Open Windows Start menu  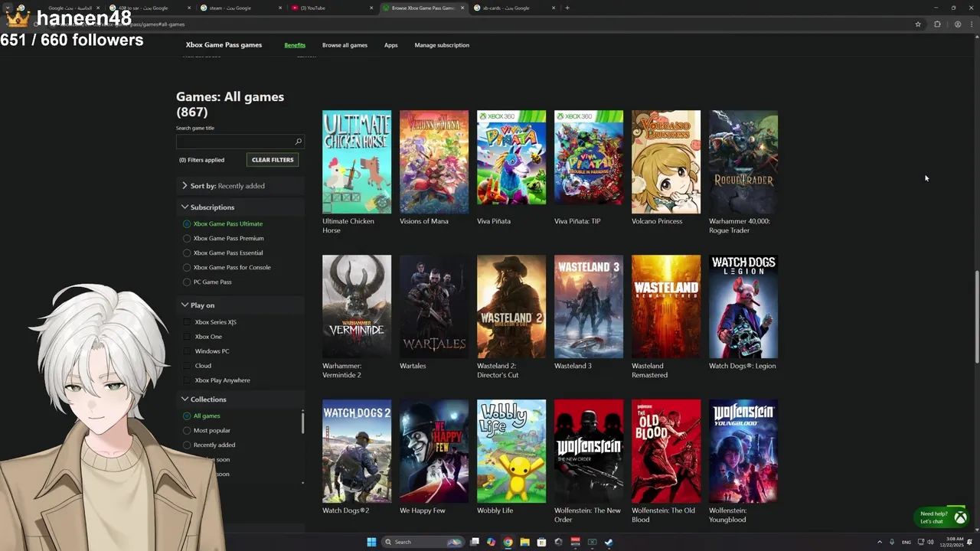[x=371, y=542]
